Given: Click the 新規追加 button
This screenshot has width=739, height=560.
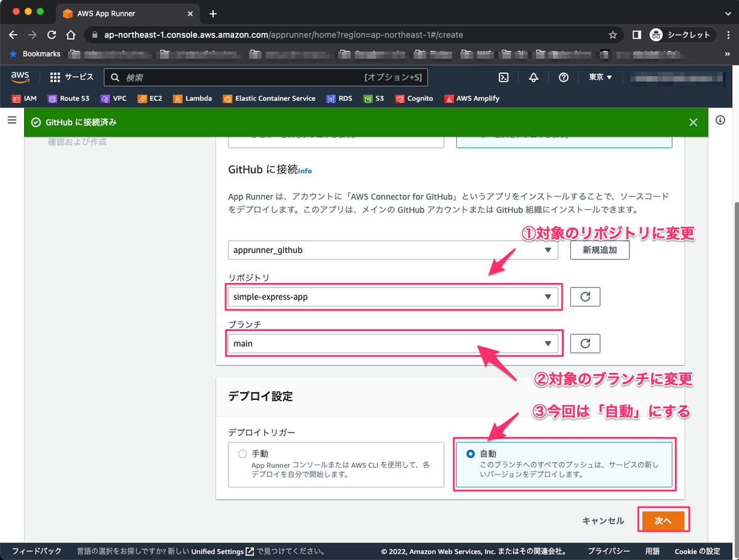Looking at the screenshot, I should [x=600, y=250].
